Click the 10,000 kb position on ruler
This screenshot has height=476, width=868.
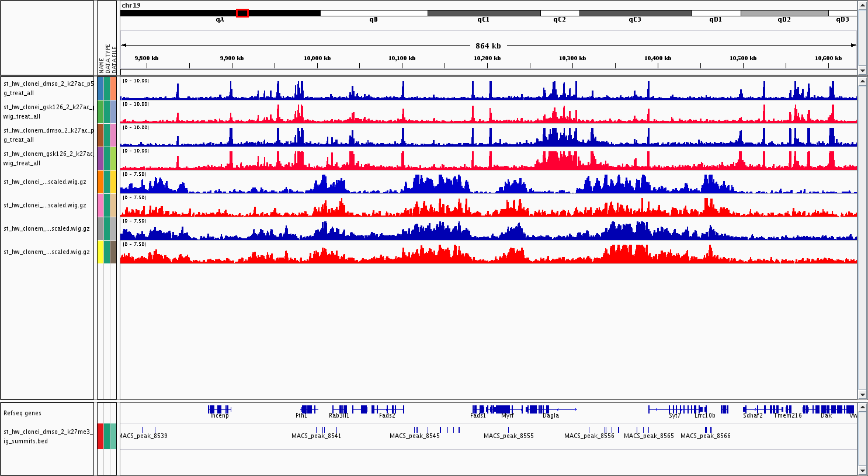pos(317,58)
